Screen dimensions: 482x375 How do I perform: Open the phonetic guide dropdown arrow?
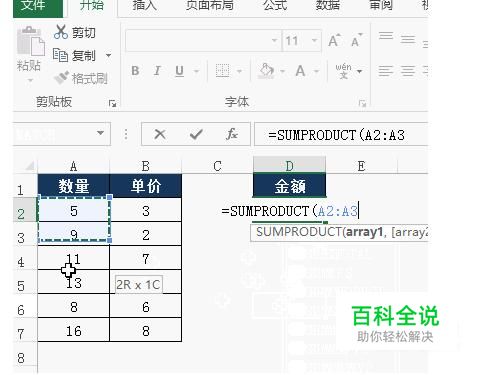tap(359, 71)
